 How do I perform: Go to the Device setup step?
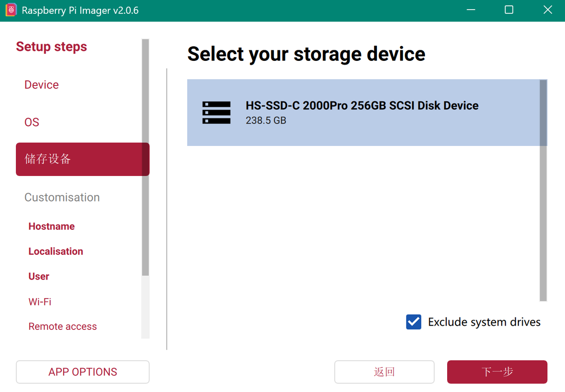pyautogui.click(x=41, y=85)
